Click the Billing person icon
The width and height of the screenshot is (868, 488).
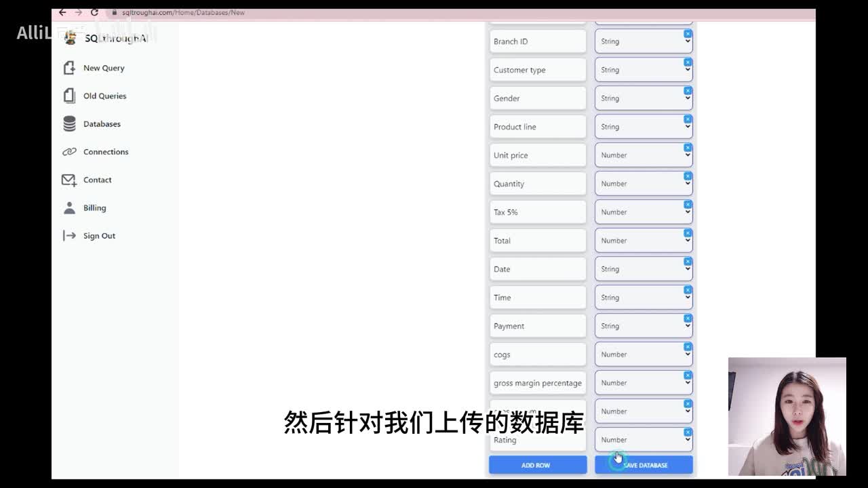[69, 208]
